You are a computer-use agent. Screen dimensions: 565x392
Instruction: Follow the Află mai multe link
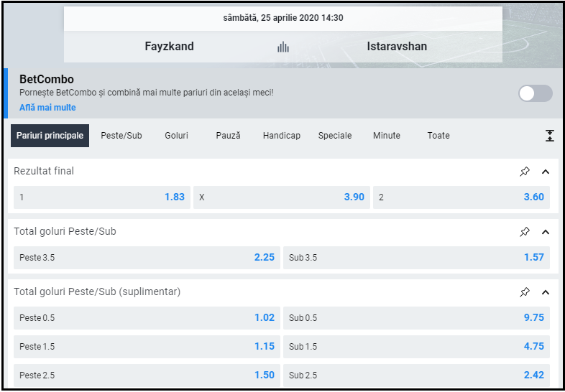click(47, 108)
